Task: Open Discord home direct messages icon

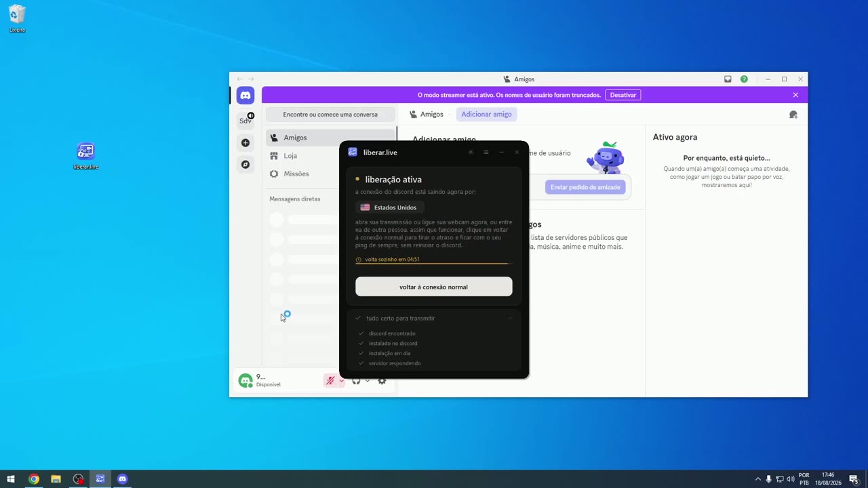Action: pyautogui.click(x=245, y=96)
